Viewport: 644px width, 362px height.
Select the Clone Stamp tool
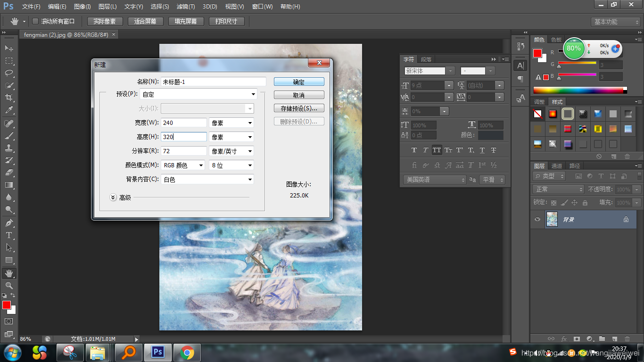[x=9, y=148]
